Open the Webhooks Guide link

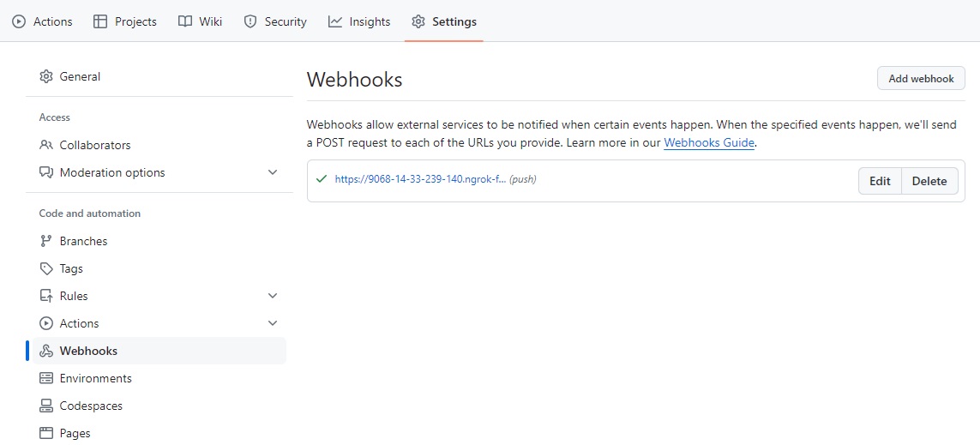pyautogui.click(x=709, y=143)
